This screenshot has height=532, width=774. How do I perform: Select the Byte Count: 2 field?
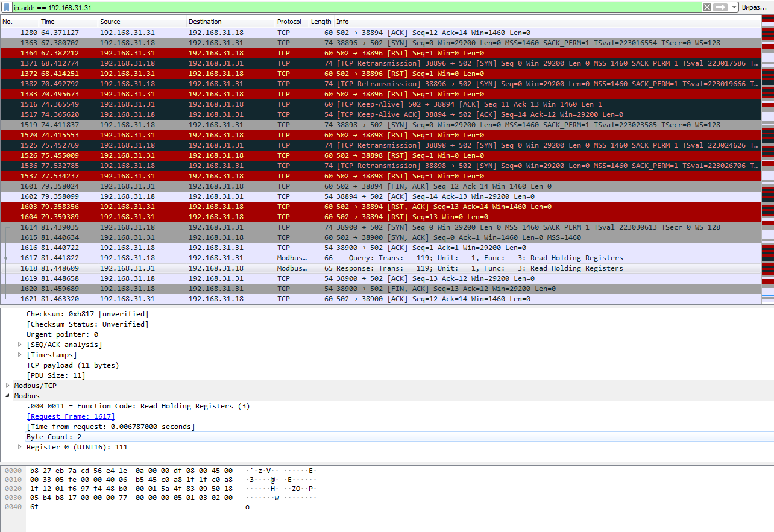[54, 437]
